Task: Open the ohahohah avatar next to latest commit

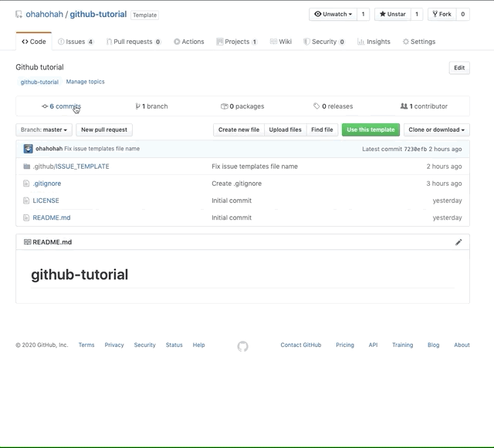Action: (x=28, y=149)
